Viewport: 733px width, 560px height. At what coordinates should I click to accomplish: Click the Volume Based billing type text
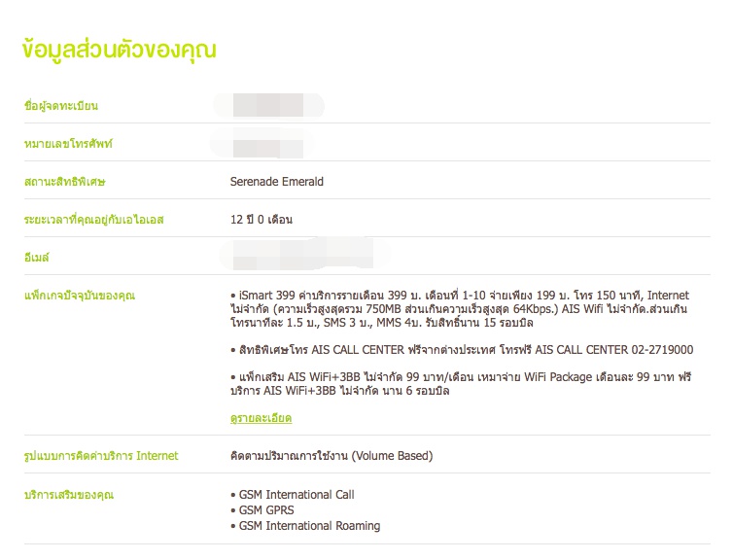(x=331, y=456)
